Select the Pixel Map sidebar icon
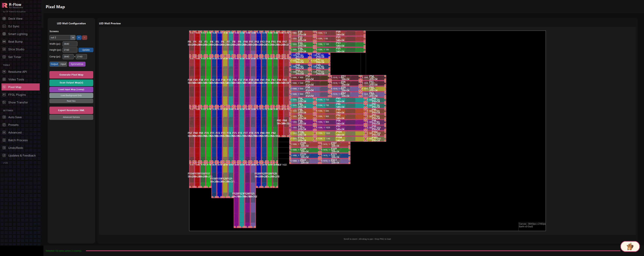Image resolution: width=644 pixels, height=256 pixels. coord(4,87)
